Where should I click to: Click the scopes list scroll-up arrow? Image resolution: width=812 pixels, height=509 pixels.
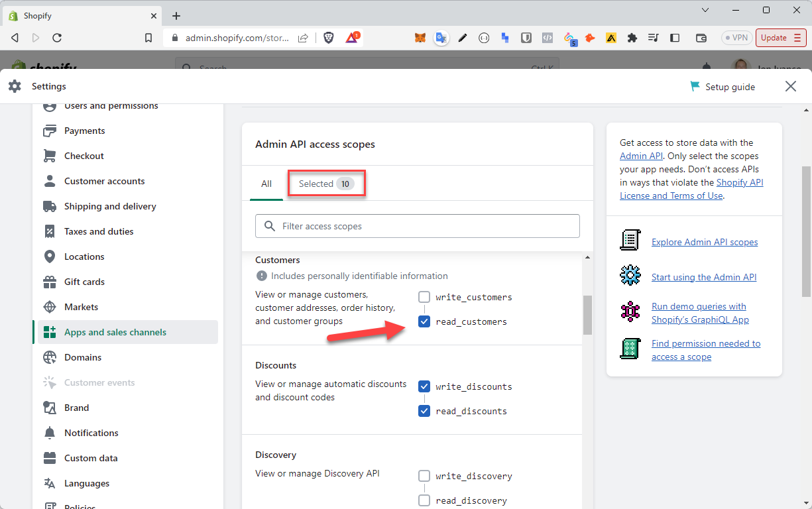(x=587, y=257)
